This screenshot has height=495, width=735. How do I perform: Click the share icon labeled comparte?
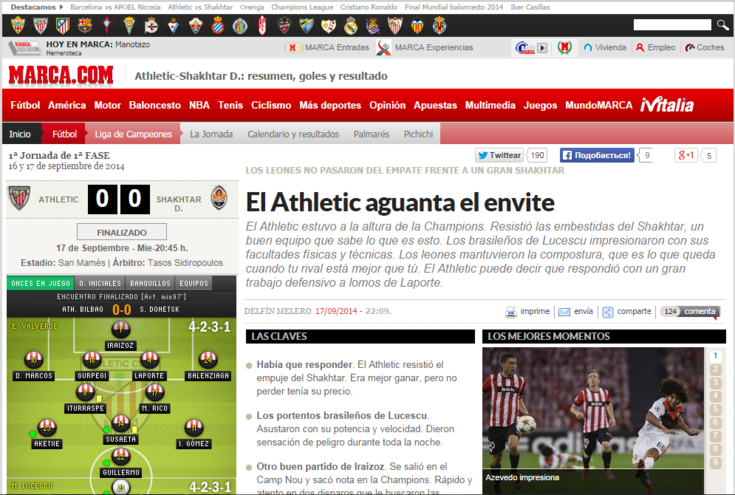point(608,312)
